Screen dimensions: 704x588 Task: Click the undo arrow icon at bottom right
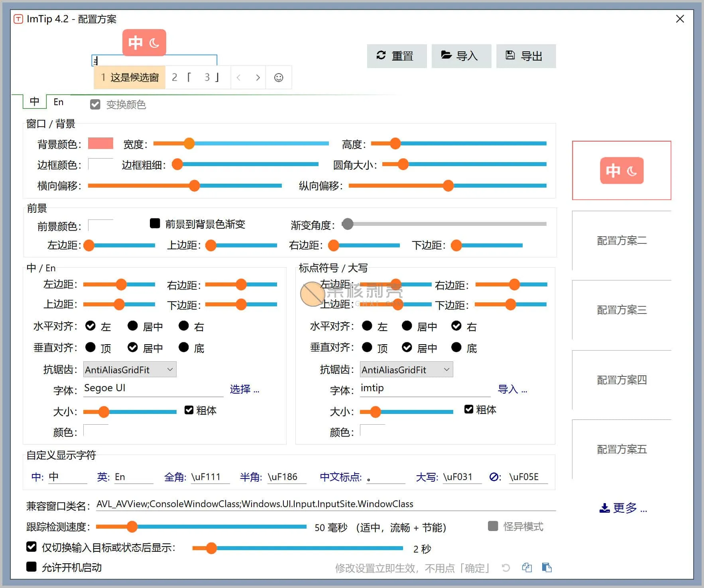click(506, 567)
